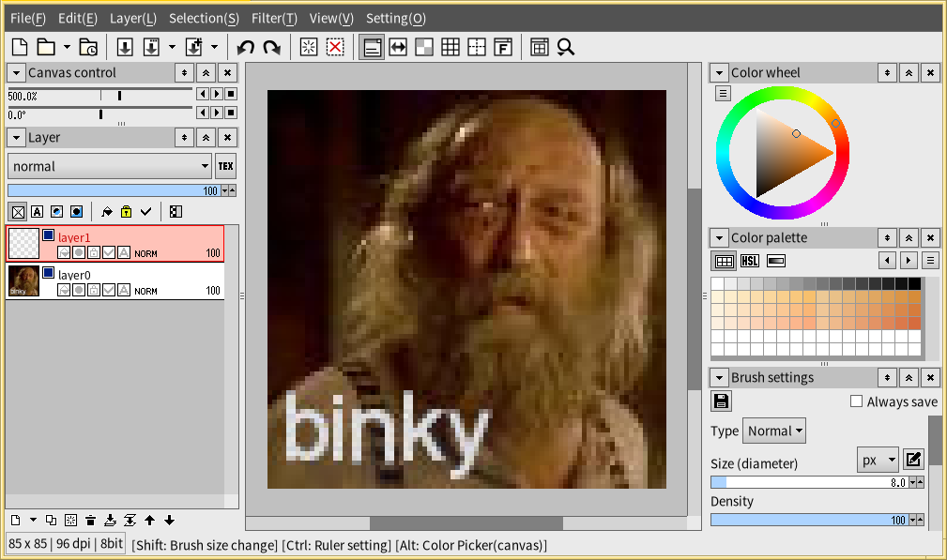The height and width of the screenshot is (560, 947).
Task: Click the Undo arrow icon
Action: [x=245, y=47]
